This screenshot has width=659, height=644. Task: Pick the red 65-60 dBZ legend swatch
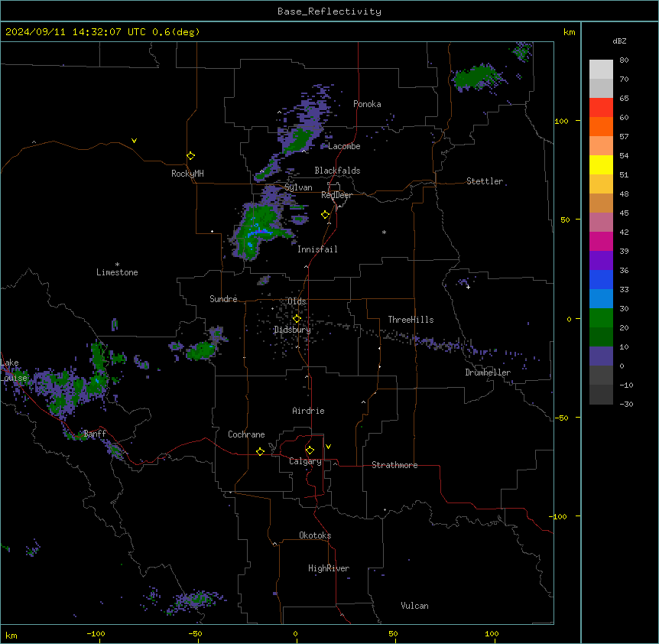tap(601, 108)
